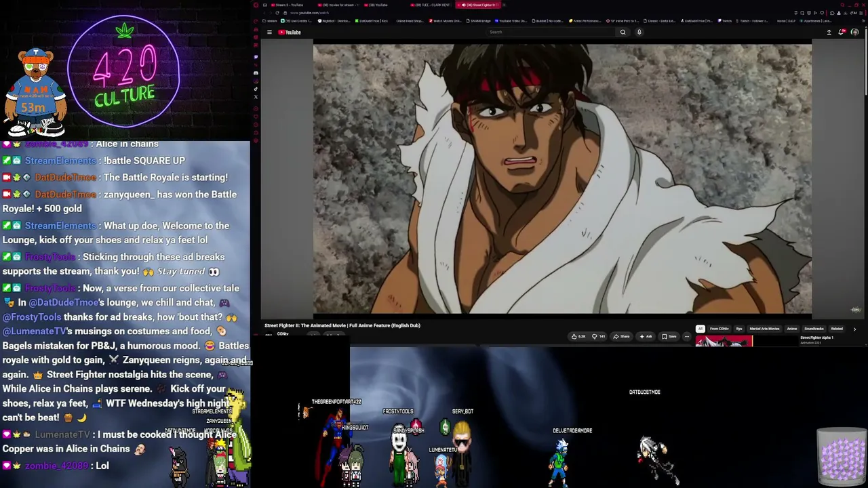Like the Street Fighter II video
868x488 pixels.
[x=578, y=336]
